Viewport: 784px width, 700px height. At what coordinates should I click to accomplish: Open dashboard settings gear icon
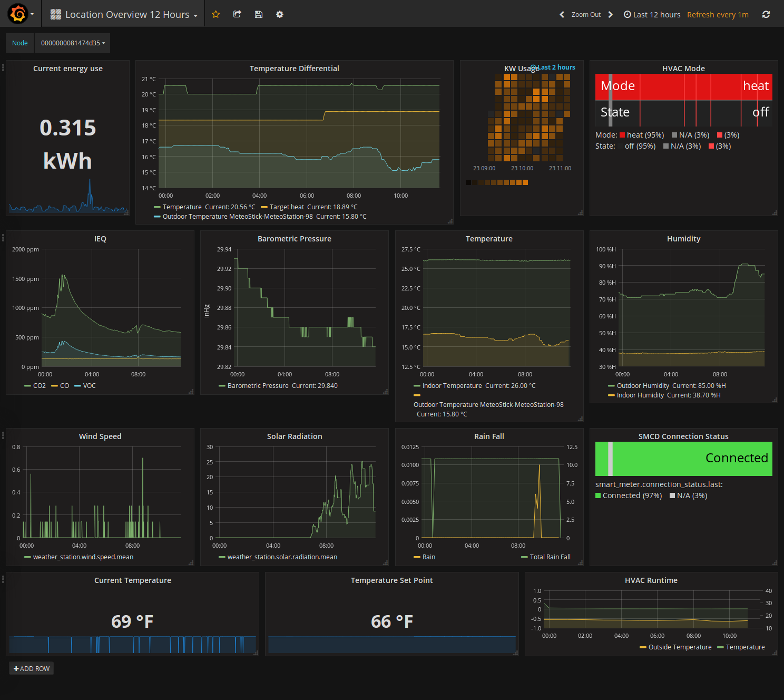(x=280, y=14)
